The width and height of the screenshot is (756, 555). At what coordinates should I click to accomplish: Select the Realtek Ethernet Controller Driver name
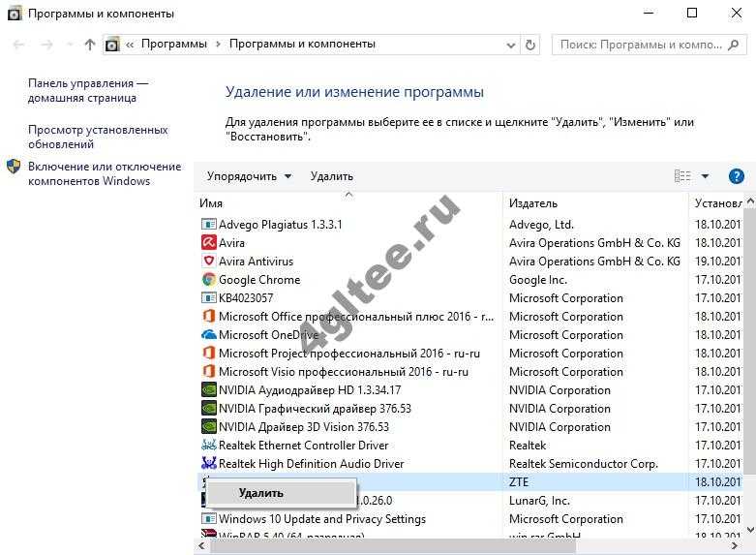(304, 445)
